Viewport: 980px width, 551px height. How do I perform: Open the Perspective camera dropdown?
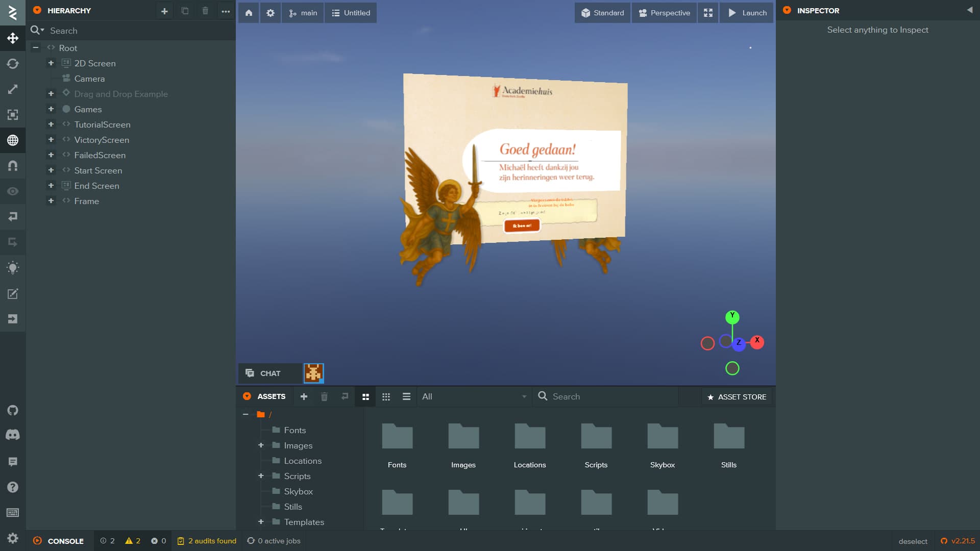pyautogui.click(x=664, y=13)
